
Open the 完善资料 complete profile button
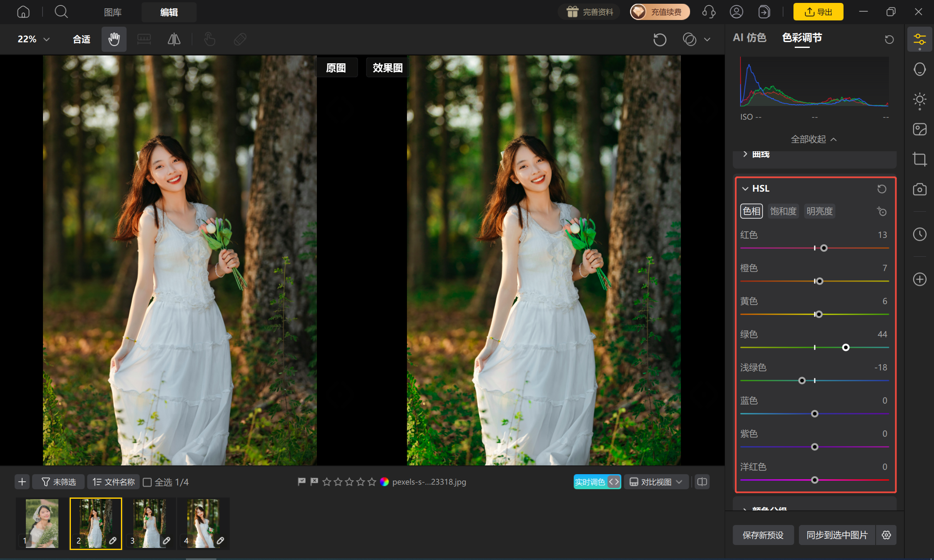pos(589,12)
